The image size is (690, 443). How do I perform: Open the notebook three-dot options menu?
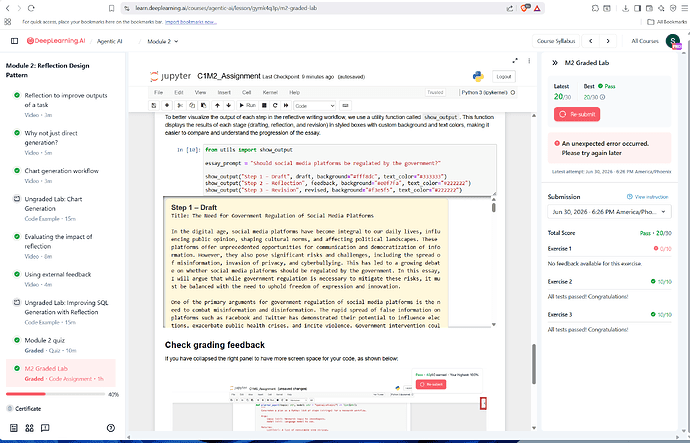[529, 61]
